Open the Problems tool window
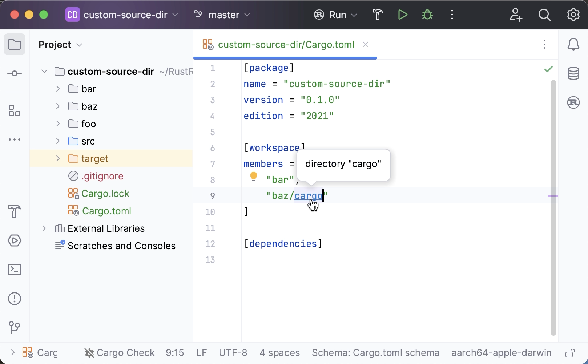The image size is (588, 364). coord(15,299)
